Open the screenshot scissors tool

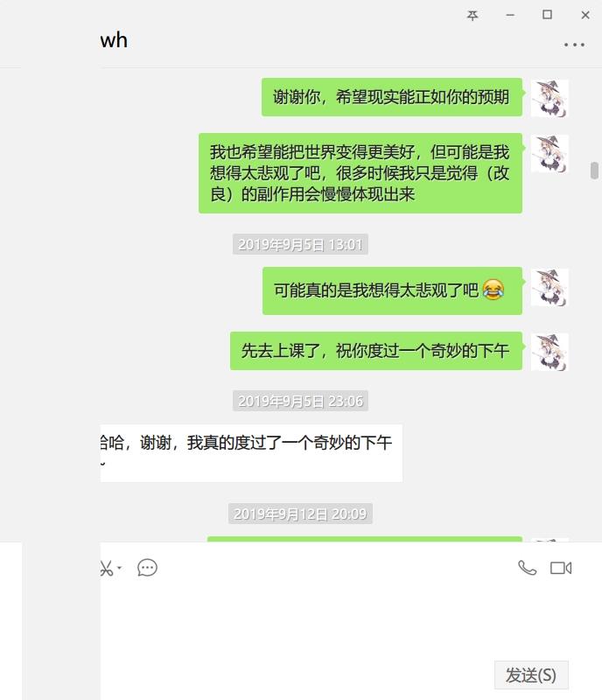pyautogui.click(x=106, y=568)
